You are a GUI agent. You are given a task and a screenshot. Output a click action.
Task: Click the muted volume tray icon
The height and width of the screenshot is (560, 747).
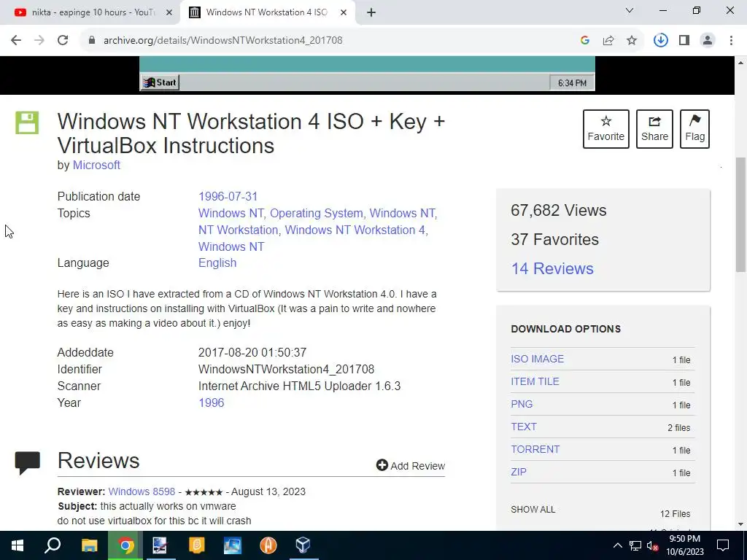652,545
